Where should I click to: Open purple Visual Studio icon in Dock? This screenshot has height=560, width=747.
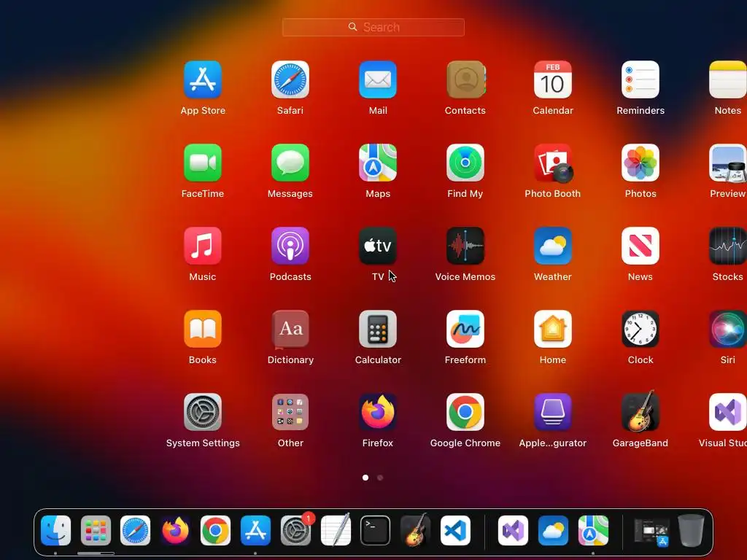click(x=513, y=531)
